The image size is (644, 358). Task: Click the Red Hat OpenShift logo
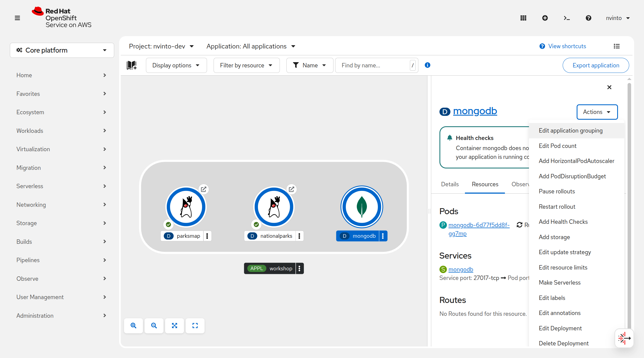point(62,18)
